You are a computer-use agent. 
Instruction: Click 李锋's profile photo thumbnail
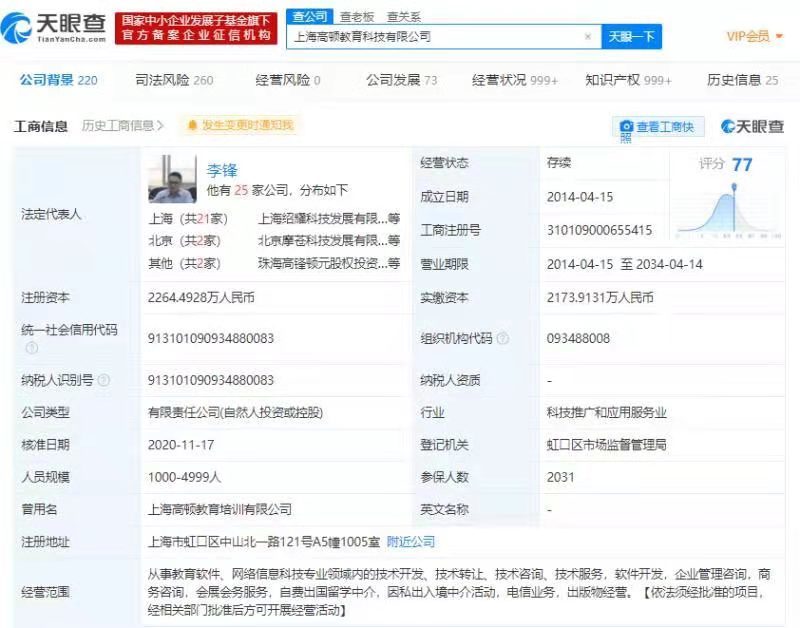pyautogui.click(x=172, y=179)
